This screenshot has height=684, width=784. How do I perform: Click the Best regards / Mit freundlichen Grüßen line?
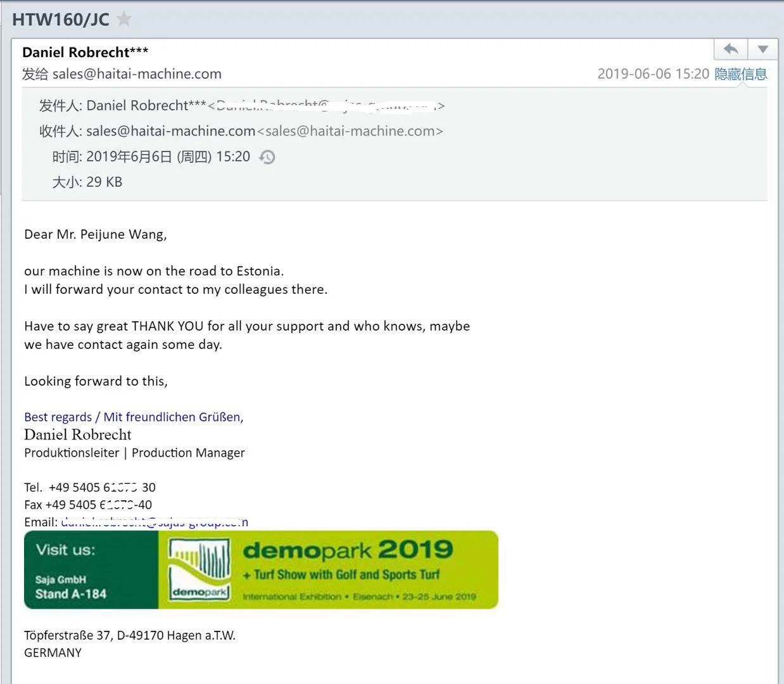click(x=134, y=417)
